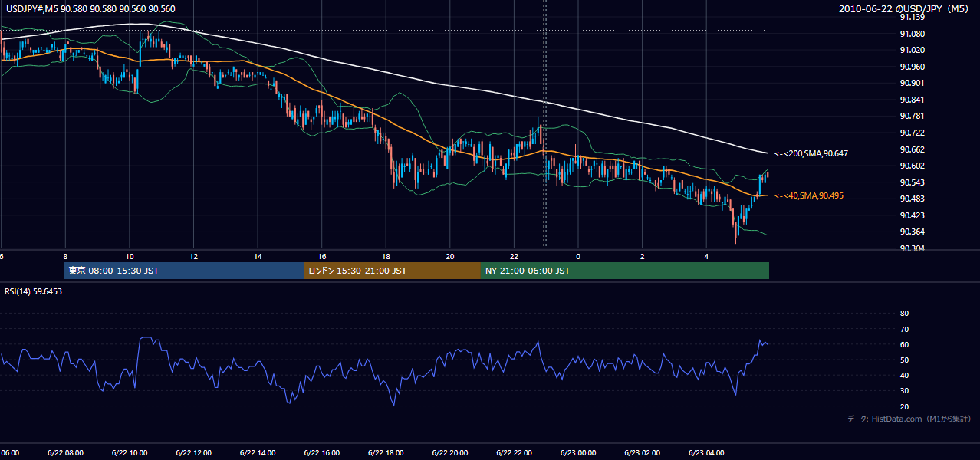The image size is (980, 460).
Task: Select the NY 21:00-06:00 JST session bar
Action: tap(625, 271)
